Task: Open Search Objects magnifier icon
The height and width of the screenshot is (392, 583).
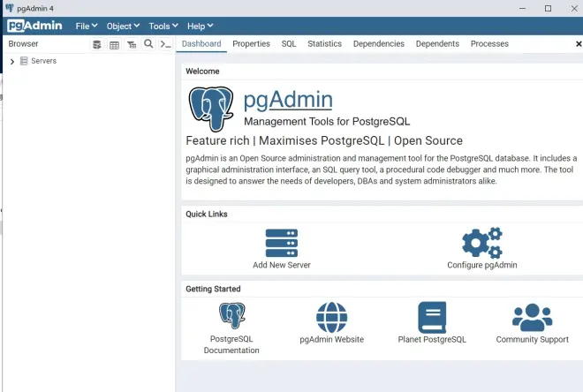Action: click(148, 44)
